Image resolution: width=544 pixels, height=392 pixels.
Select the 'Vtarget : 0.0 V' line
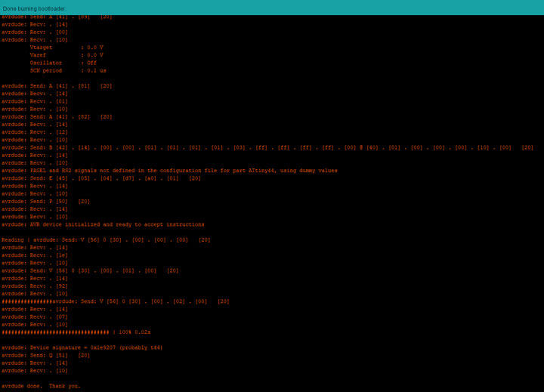66,48
